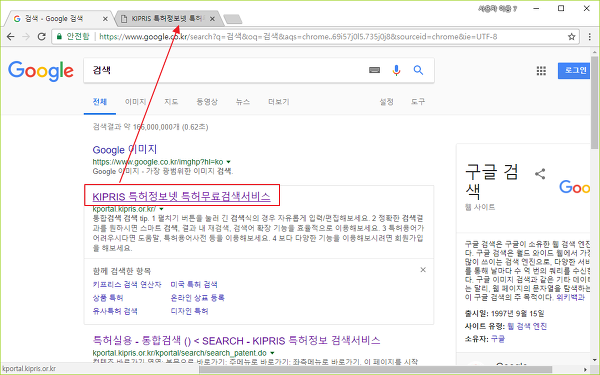
Task: Search related term 온라인 상표 등록
Action: coord(197,298)
